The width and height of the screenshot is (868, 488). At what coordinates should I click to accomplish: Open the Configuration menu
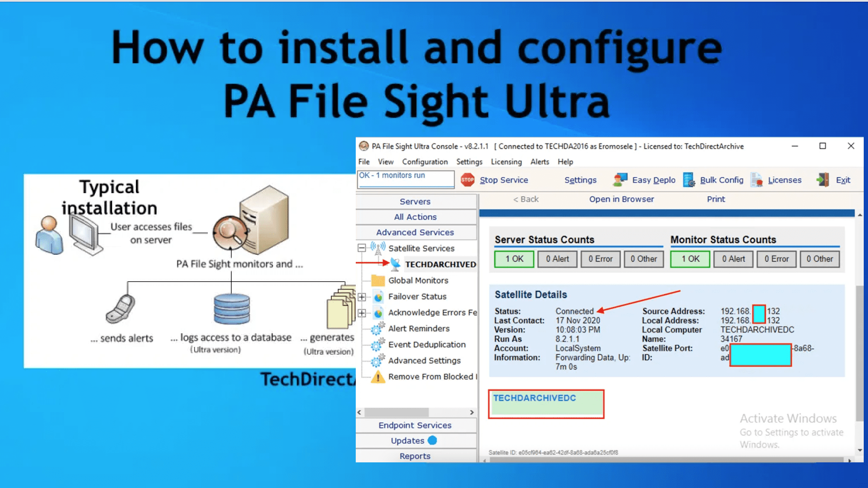tap(425, 162)
